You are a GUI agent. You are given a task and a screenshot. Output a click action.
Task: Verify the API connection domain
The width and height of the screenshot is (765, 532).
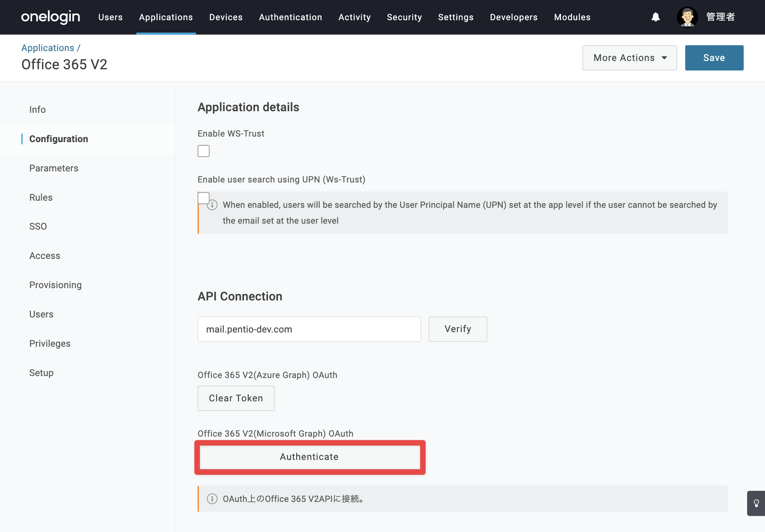point(458,329)
